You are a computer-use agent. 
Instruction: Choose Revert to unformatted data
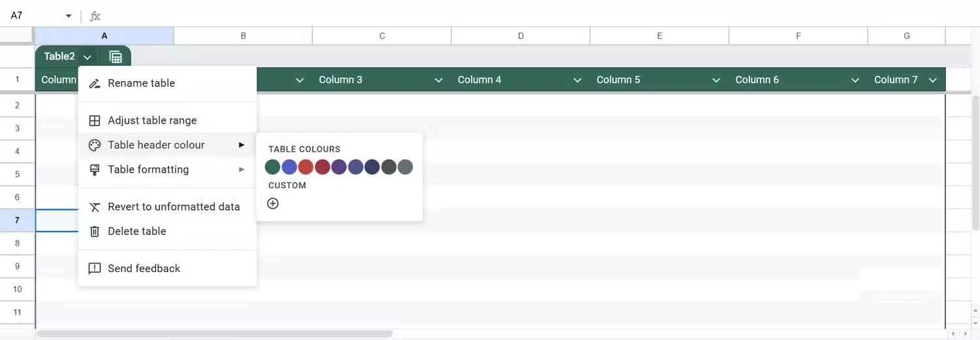tap(167, 207)
